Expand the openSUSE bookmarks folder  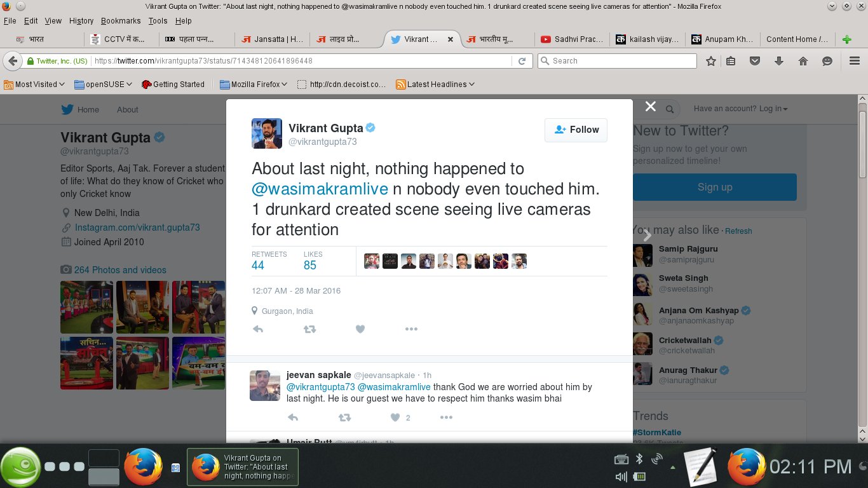coord(104,84)
